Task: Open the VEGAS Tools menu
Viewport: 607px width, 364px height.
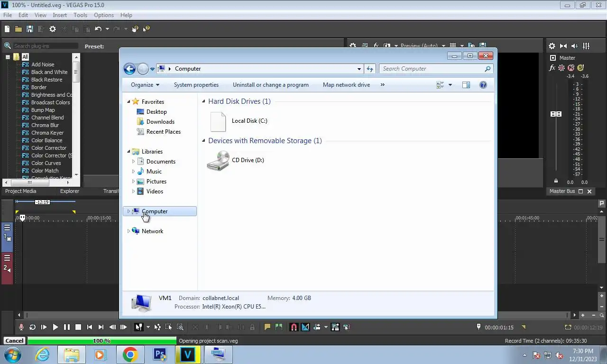Action: point(80,15)
